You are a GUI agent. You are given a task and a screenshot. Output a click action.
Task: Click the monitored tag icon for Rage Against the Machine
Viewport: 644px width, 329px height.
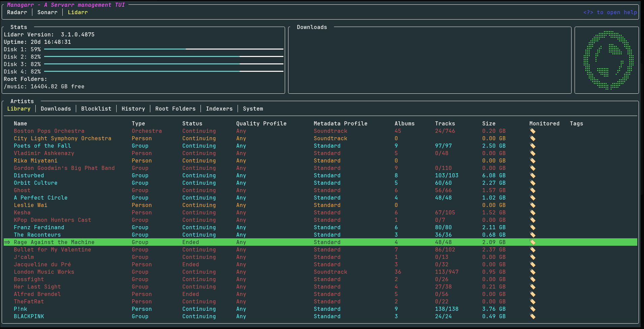tap(532, 242)
